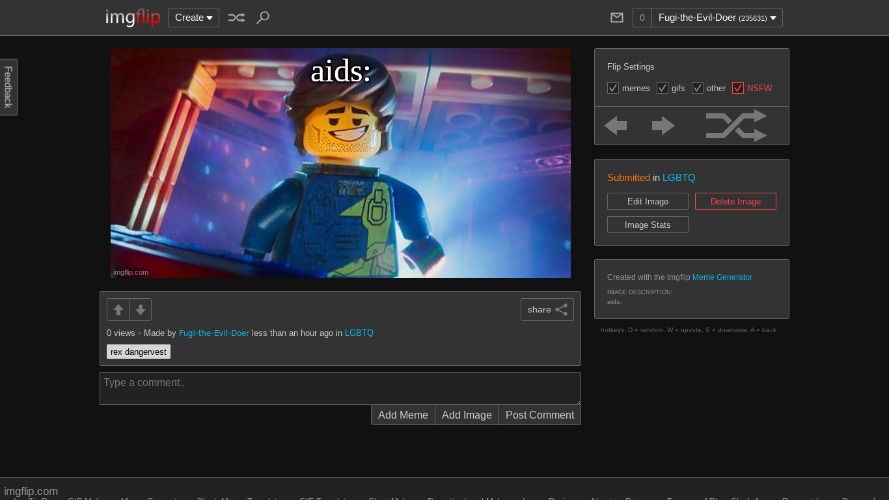Click the Edit Image button
The width and height of the screenshot is (889, 500).
[647, 201]
